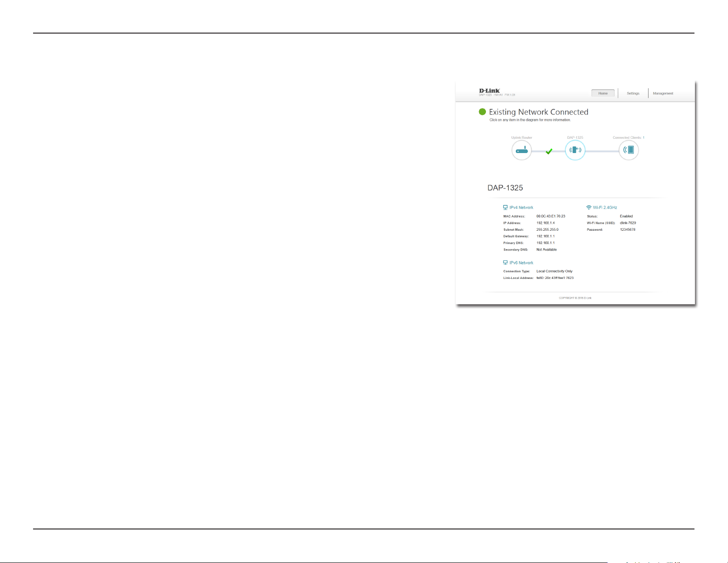Click the IPv6 link-local address value
Image resolution: width=728 pixels, height=563 pixels.
555,278
